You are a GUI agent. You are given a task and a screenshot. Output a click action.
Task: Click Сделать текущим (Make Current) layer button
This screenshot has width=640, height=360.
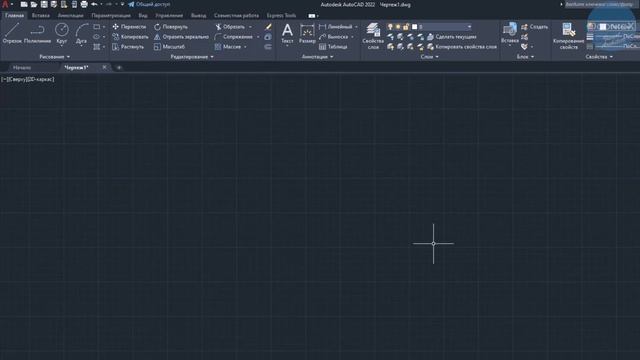pyautogui.click(x=452, y=37)
